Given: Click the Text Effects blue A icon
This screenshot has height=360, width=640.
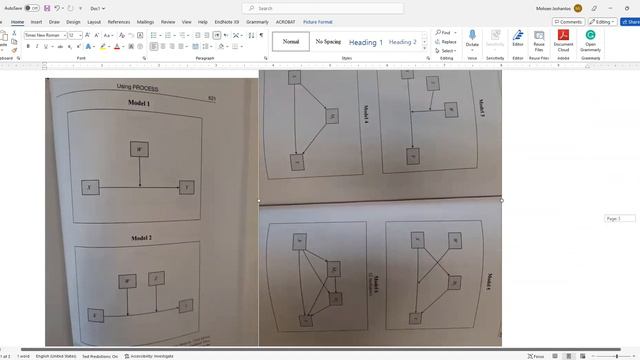Looking at the screenshot, I should [x=88, y=47].
